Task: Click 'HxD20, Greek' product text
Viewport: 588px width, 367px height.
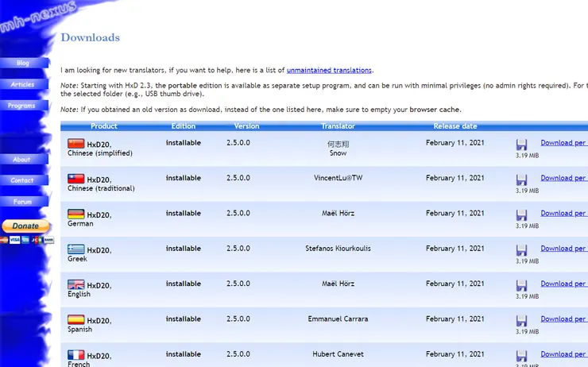Action: [x=90, y=254]
